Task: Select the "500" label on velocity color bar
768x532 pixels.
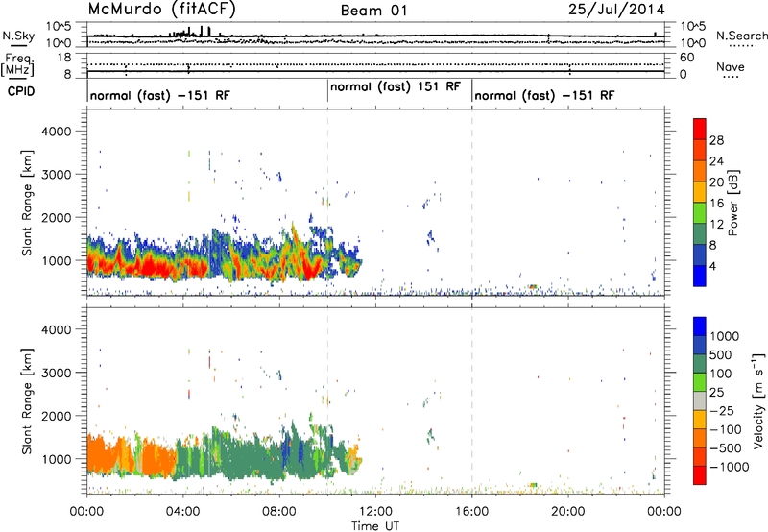Action: coord(722,354)
